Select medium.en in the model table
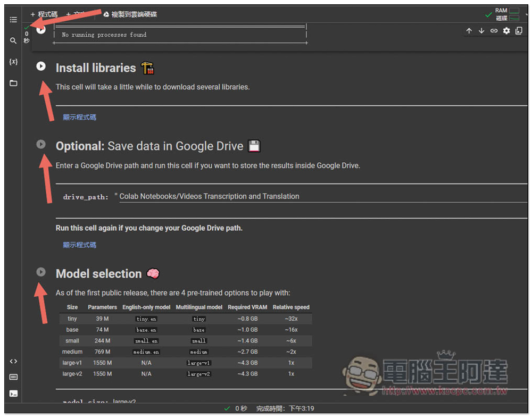 (146, 352)
